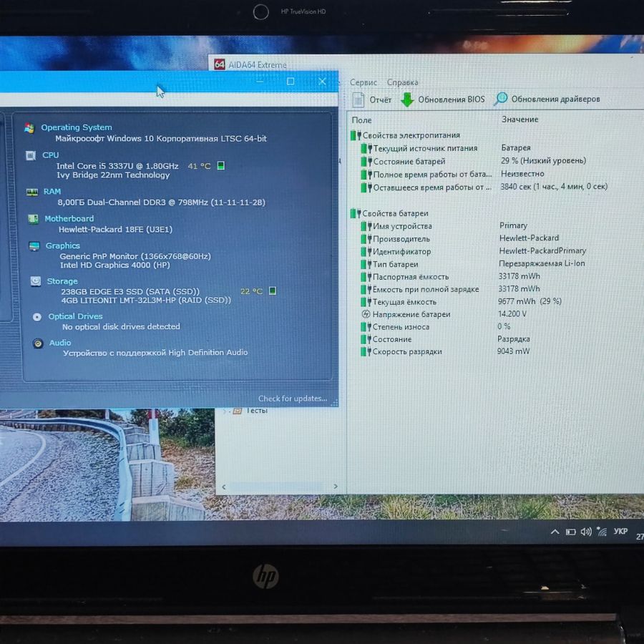Select the Оставшееся время работы row label
644x644 pixels.
click(x=432, y=187)
